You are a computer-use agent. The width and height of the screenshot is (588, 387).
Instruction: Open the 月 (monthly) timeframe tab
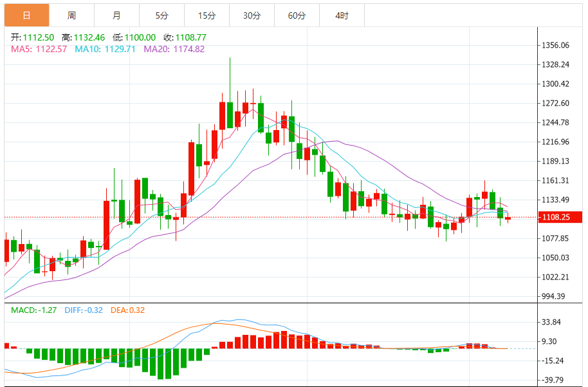(x=116, y=15)
